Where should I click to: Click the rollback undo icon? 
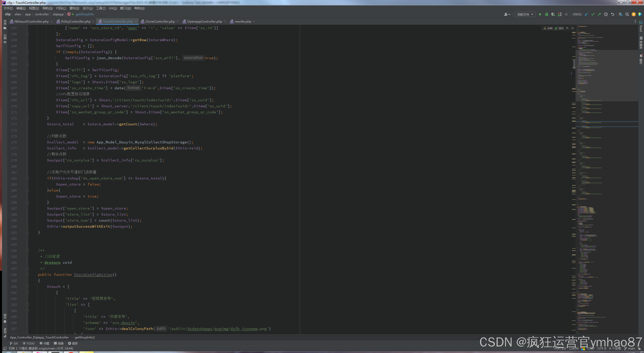tap(612, 14)
